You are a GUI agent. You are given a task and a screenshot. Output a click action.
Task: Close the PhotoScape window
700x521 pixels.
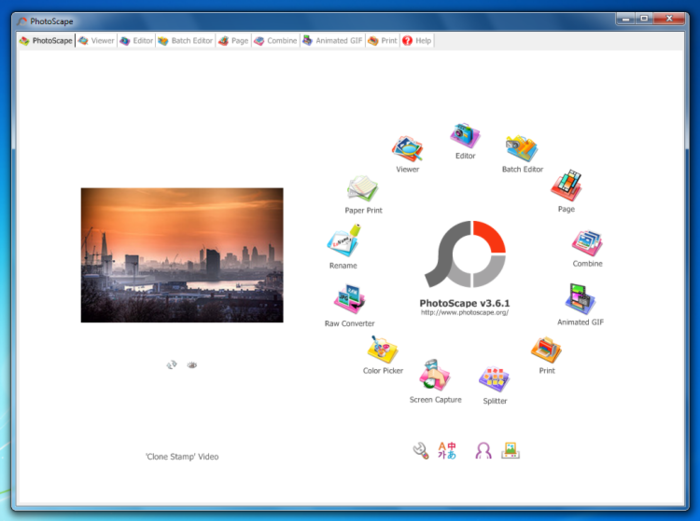click(669, 19)
